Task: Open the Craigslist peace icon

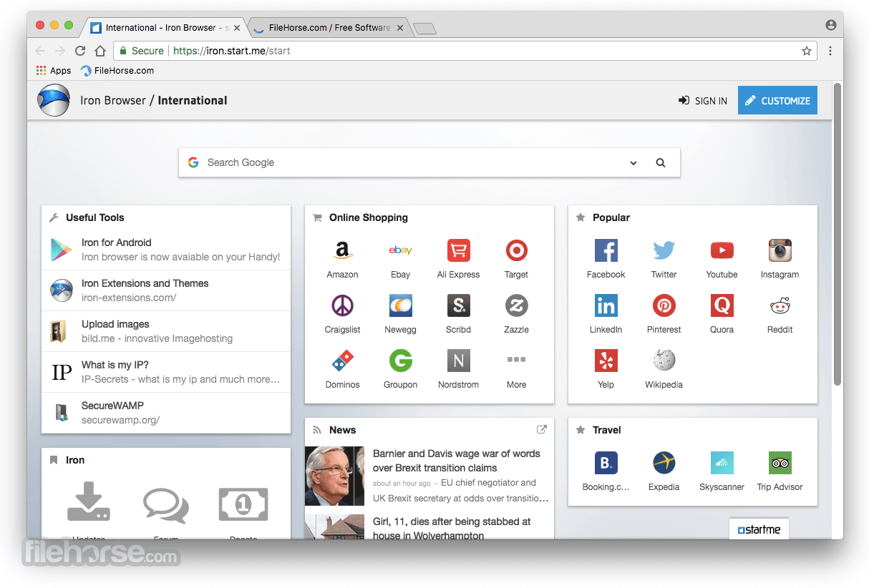Action: tap(342, 305)
